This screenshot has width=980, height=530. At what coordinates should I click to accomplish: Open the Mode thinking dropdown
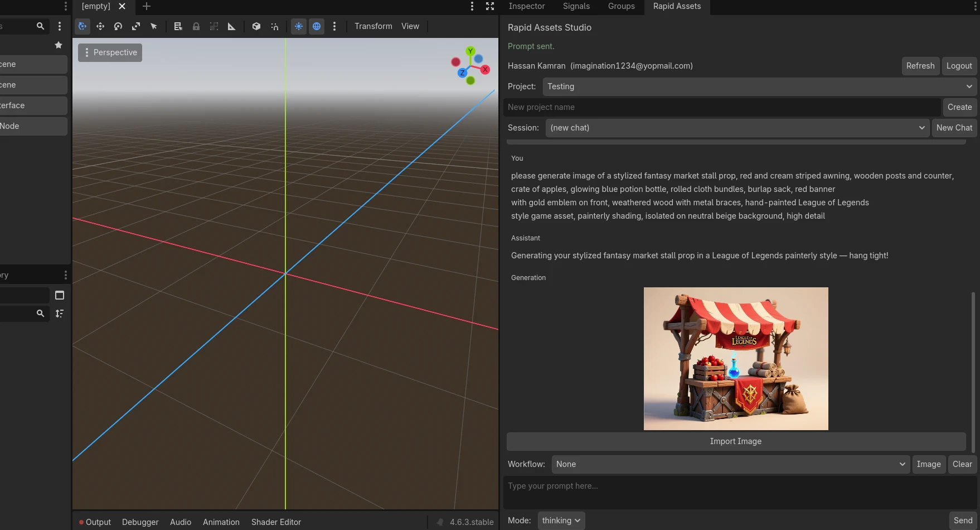point(561,521)
